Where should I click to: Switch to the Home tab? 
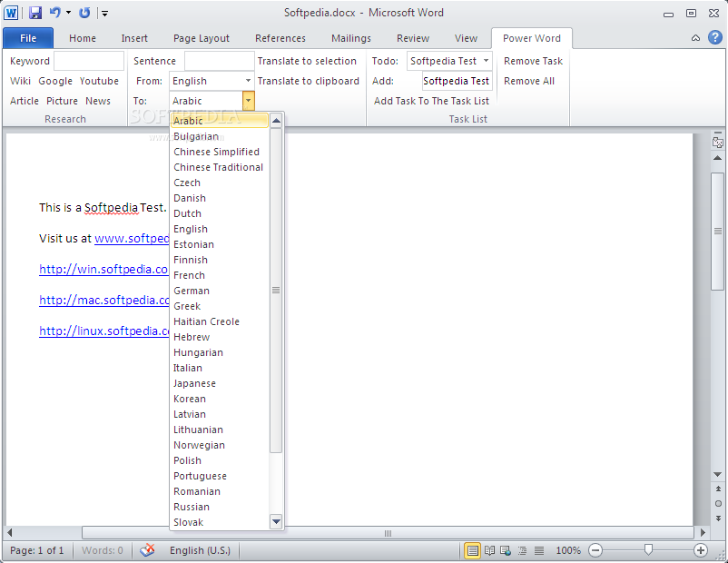click(83, 38)
